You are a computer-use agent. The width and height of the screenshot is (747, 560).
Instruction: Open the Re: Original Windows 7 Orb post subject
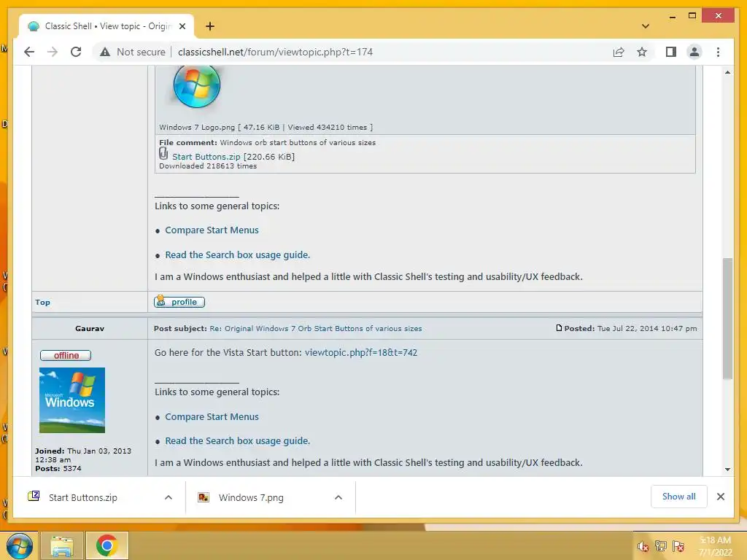(x=315, y=329)
